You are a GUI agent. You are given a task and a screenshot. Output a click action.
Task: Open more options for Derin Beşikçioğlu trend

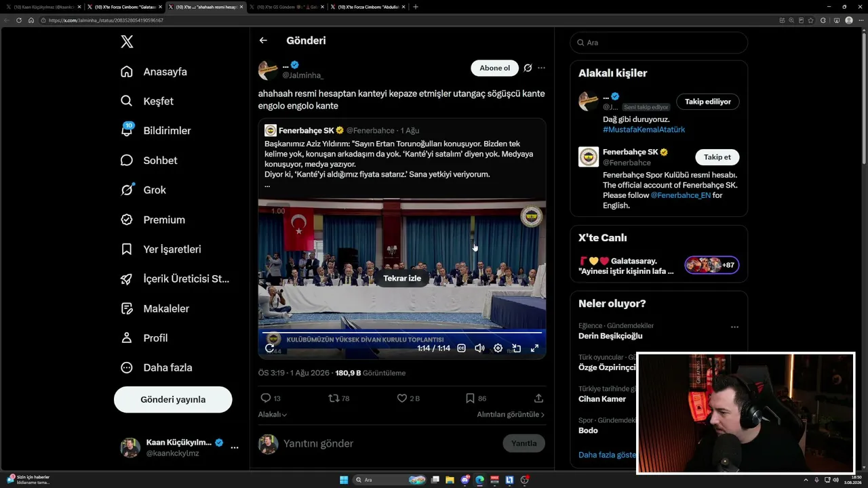point(734,327)
